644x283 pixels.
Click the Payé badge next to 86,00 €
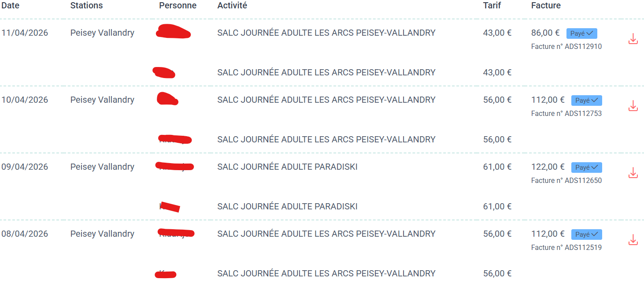tap(581, 34)
